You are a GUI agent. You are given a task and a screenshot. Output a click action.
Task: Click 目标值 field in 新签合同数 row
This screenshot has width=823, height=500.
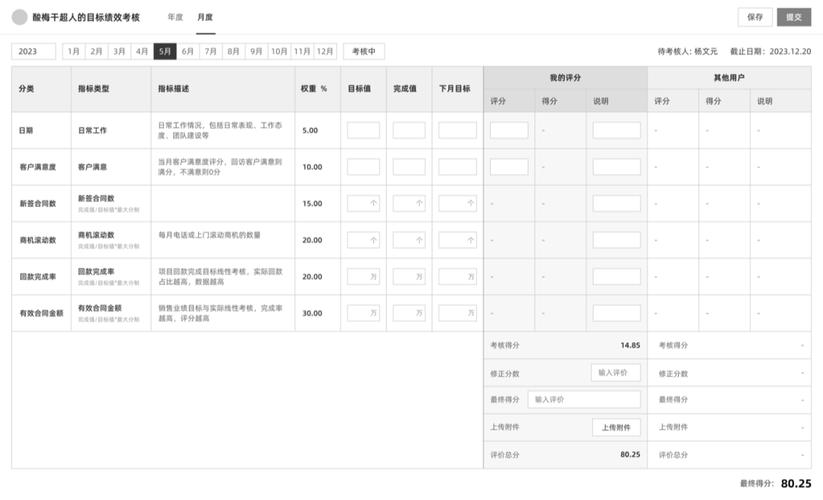363,204
